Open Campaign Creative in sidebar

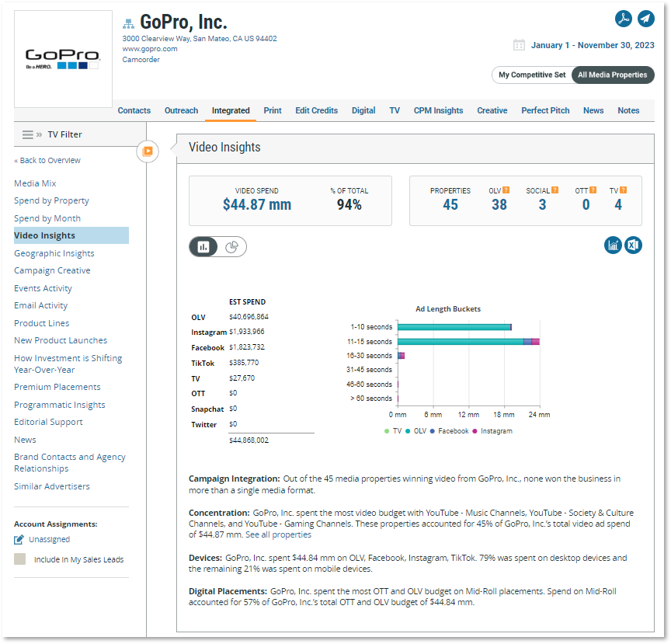(52, 270)
